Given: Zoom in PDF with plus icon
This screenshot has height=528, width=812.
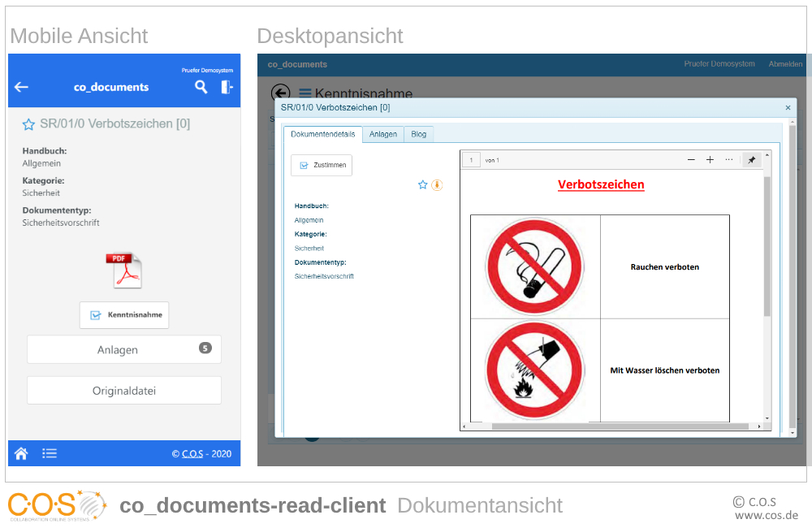Looking at the screenshot, I should pos(710,160).
